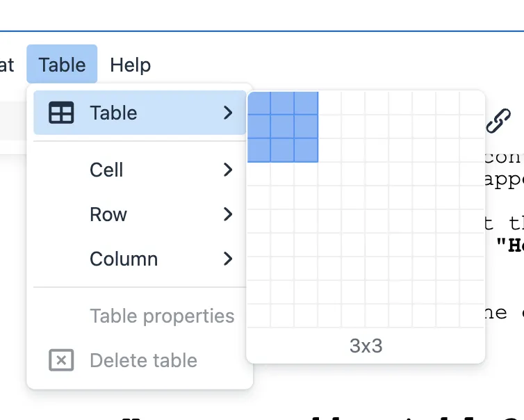This screenshot has width=524, height=420.
Task: Click the top-right cell of the grid picker
Action: [x=472, y=103]
